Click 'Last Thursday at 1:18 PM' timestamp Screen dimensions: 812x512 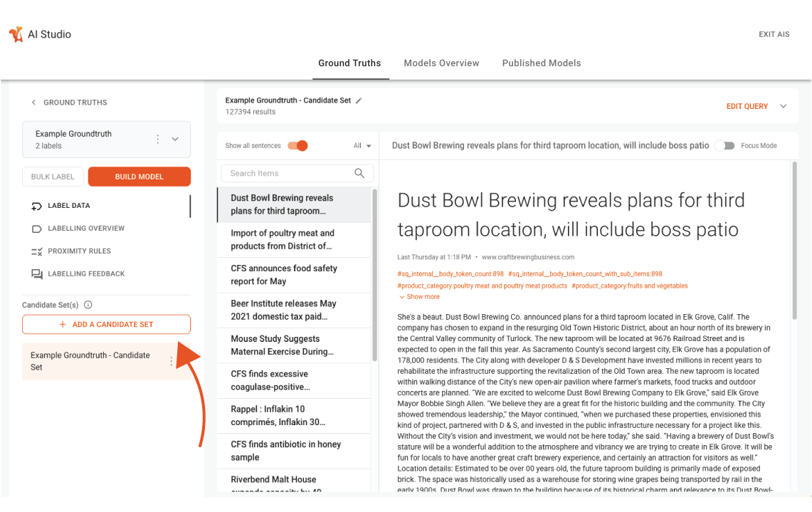(x=434, y=257)
